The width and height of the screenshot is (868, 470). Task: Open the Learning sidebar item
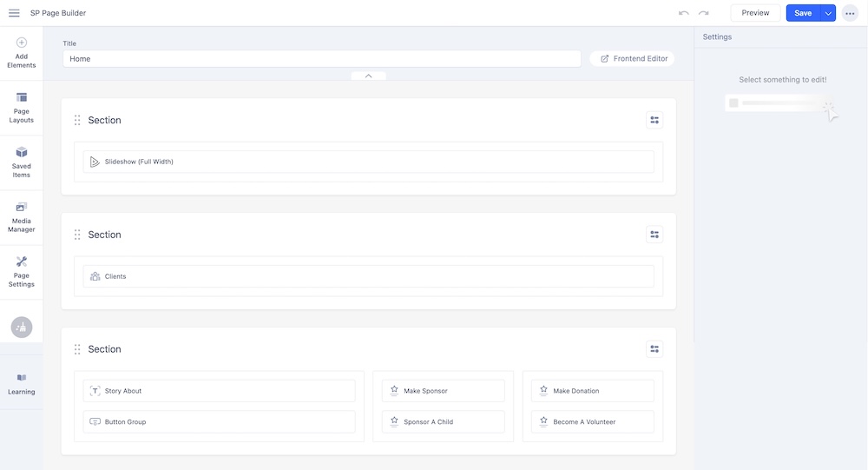coord(21,383)
